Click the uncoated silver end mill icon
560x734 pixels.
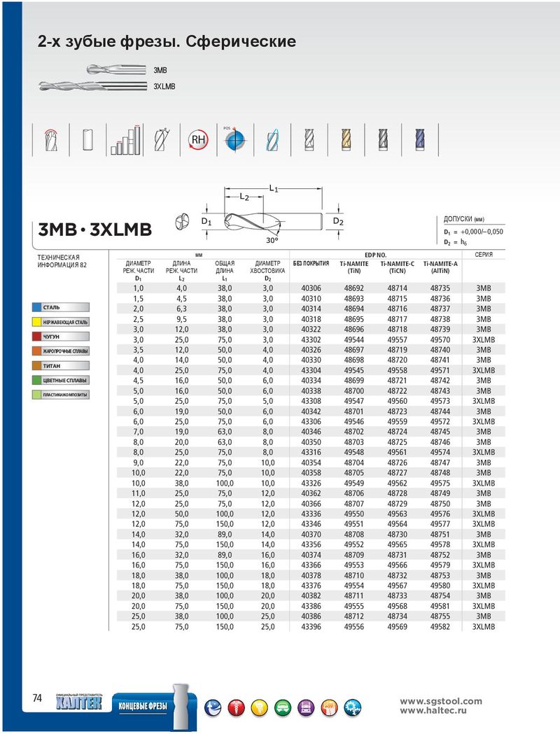click(309, 139)
